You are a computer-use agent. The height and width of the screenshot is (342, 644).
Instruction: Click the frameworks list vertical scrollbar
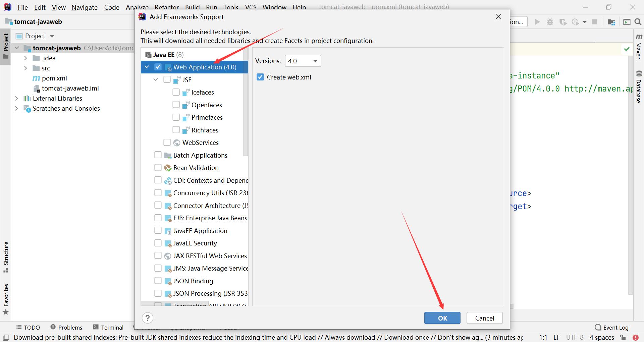tap(246, 102)
